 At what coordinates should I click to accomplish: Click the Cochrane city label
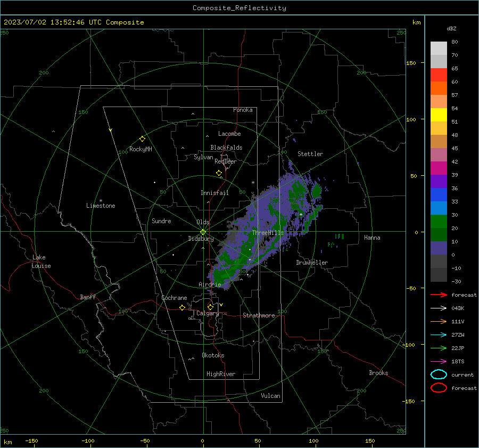point(174,298)
